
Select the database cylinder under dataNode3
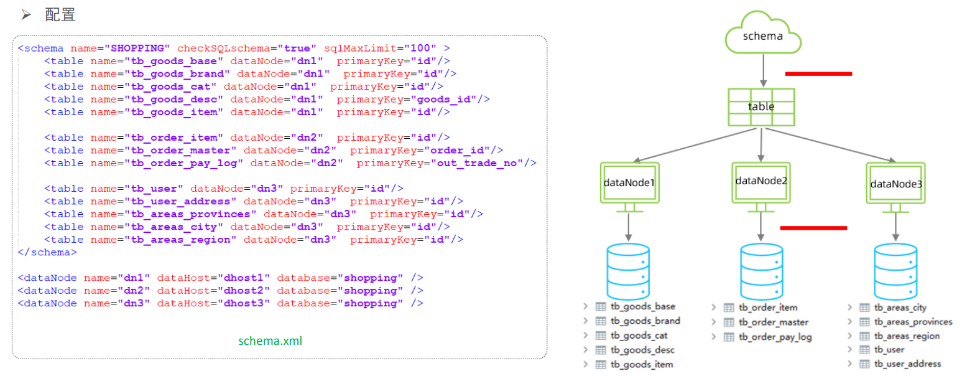(x=895, y=271)
